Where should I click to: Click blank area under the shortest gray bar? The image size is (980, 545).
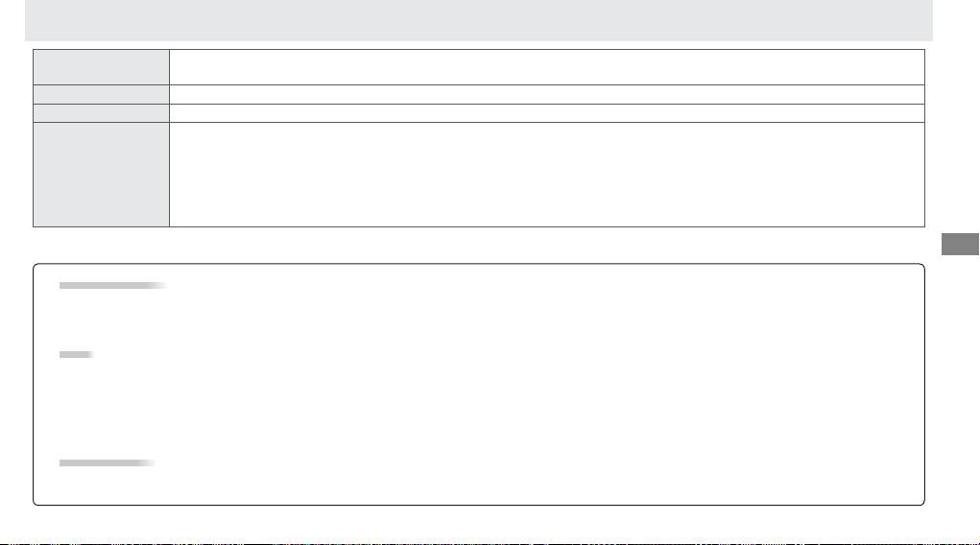[x=479, y=408]
